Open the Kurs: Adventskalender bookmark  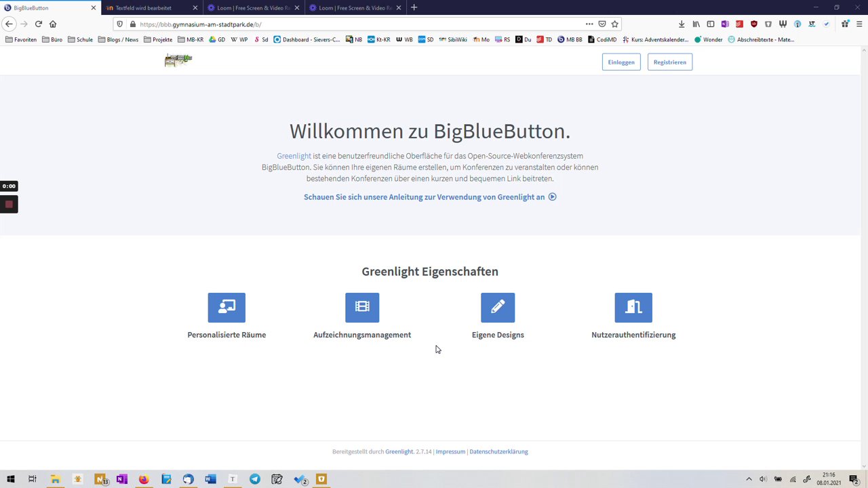click(x=655, y=39)
